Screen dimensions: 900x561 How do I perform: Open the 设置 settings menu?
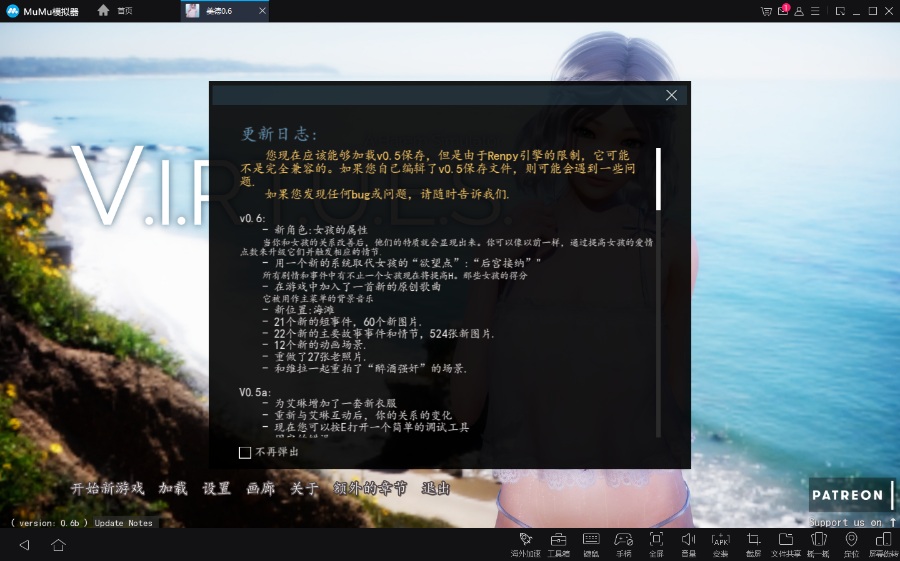(216, 489)
